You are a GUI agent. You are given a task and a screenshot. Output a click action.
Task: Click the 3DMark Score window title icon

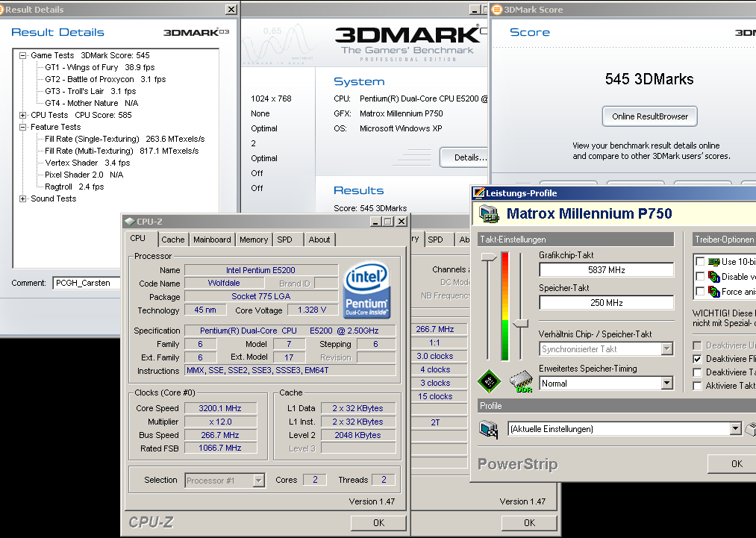click(496, 10)
